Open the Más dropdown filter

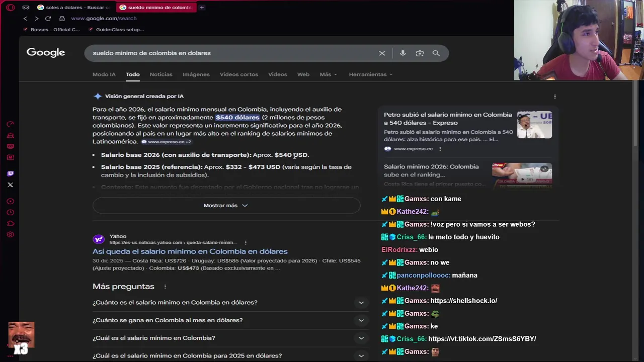(329, 74)
